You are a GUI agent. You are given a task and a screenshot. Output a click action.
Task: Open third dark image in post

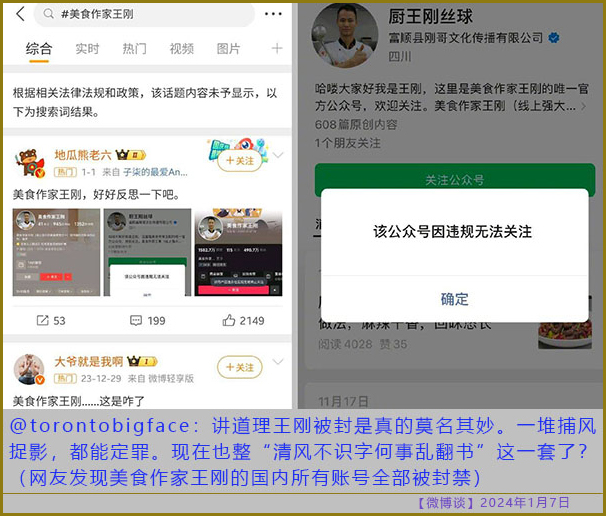(x=238, y=252)
